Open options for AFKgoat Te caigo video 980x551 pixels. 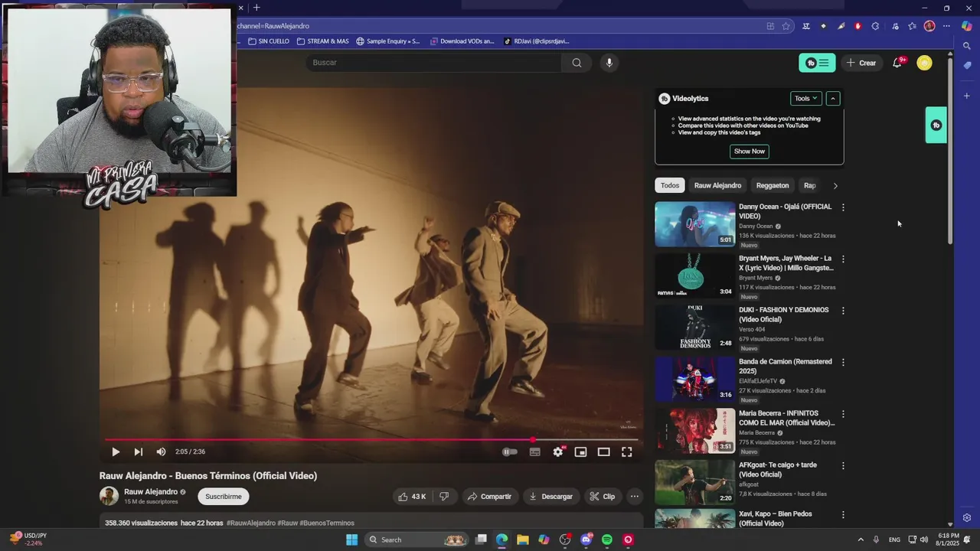[843, 465]
